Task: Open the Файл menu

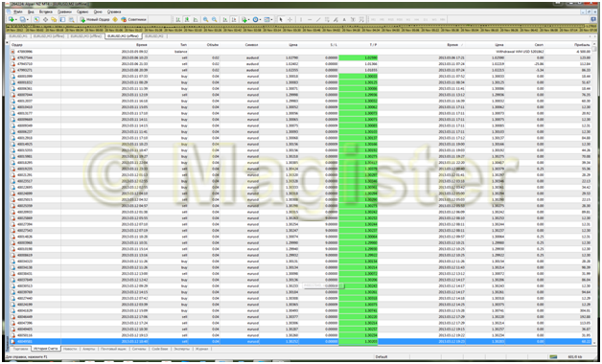Action: tap(17, 11)
